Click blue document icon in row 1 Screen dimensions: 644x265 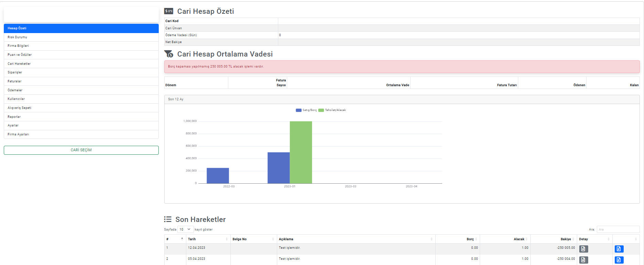[x=619, y=249]
